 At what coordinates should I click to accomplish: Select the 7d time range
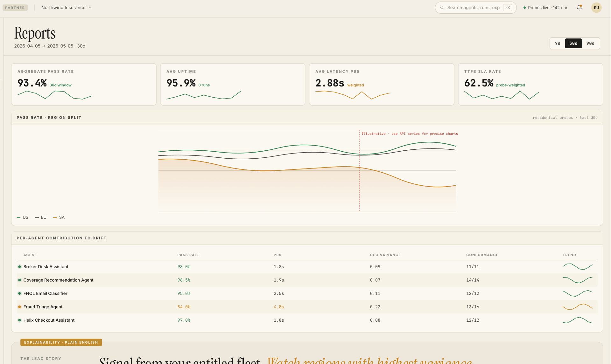tap(558, 43)
